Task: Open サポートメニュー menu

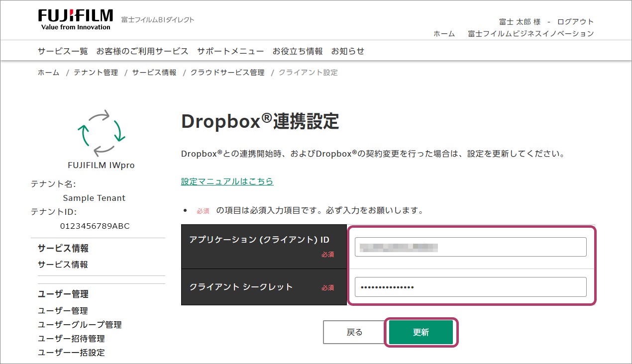Action: click(x=230, y=51)
